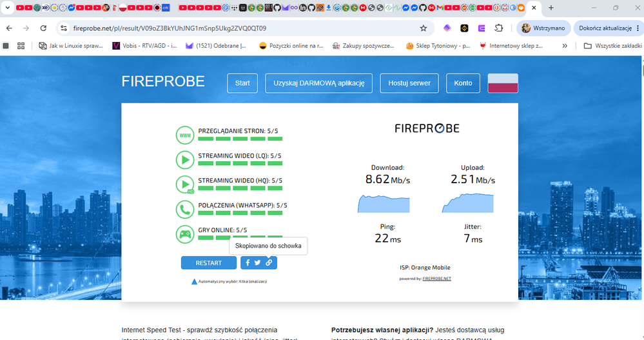Click the Połączenia (WhatsApp) progress bar
The width and height of the screenshot is (644, 340).
coord(240,213)
